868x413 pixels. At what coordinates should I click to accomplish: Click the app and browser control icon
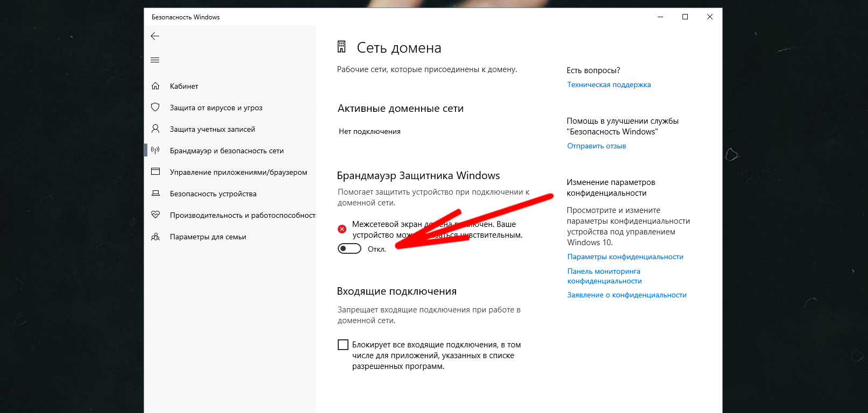point(155,172)
